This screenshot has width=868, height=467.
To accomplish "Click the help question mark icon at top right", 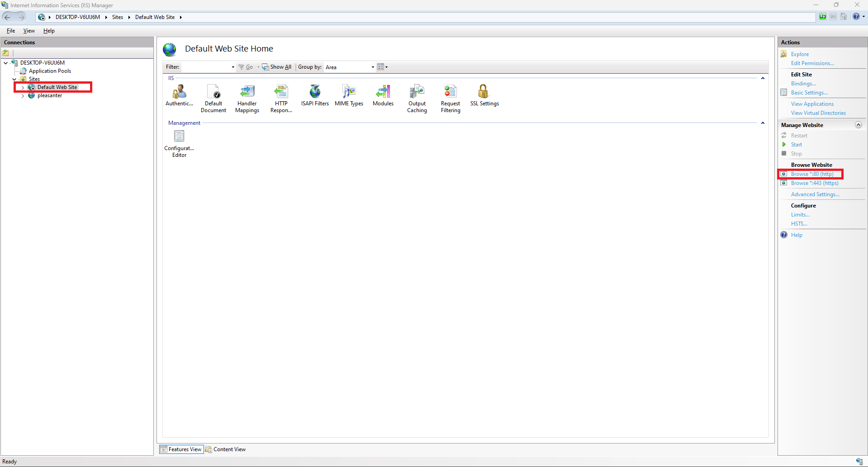I will (x=856, y=17).
